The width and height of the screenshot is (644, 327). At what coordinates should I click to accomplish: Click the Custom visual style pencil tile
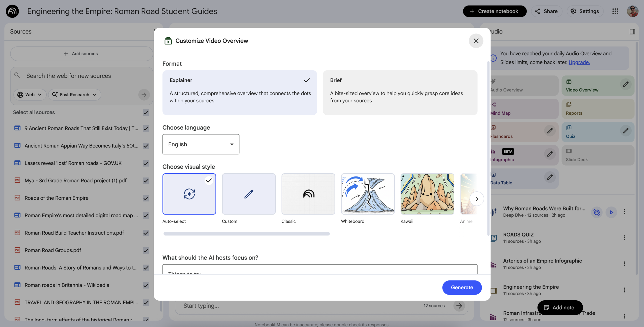coord(249,194)
